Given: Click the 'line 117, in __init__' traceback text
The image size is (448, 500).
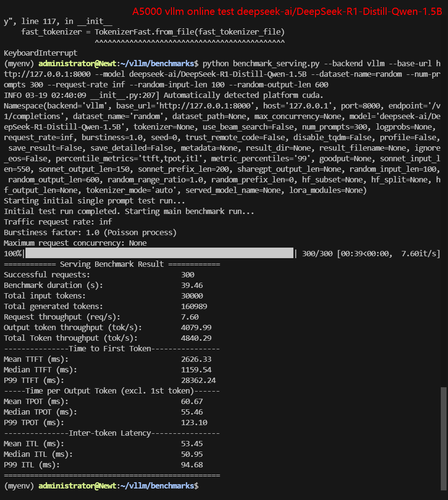Looking at the screenshot, I should 67,22.
